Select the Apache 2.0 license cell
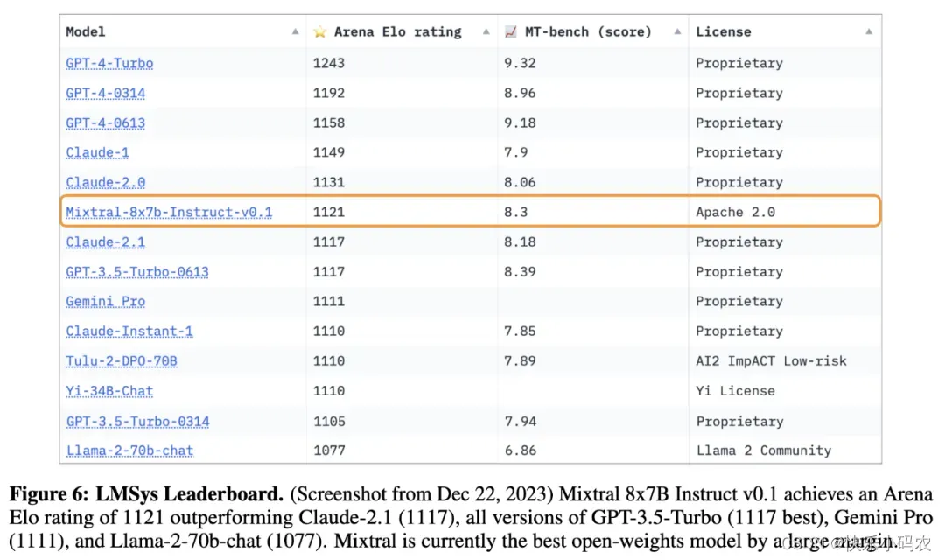The width and height of the screenshot is (945, 560). (x=735, y=212)
